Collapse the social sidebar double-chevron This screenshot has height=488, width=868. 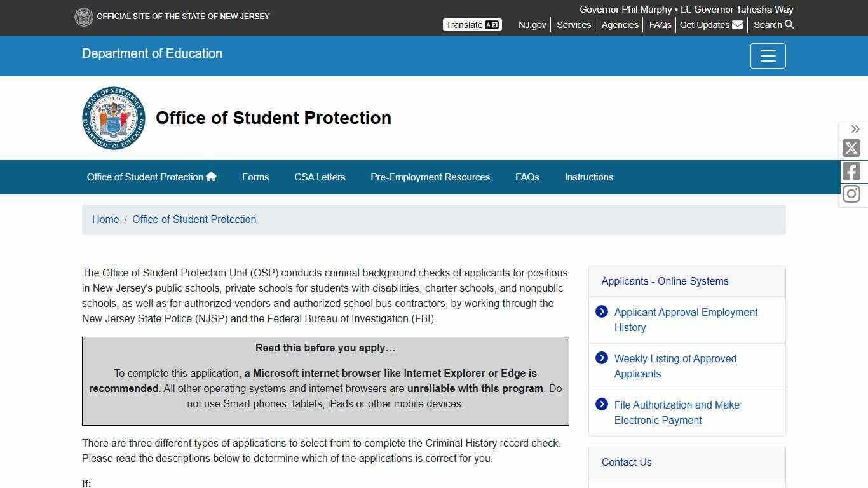pyautogui.click(x=855, y=129)
